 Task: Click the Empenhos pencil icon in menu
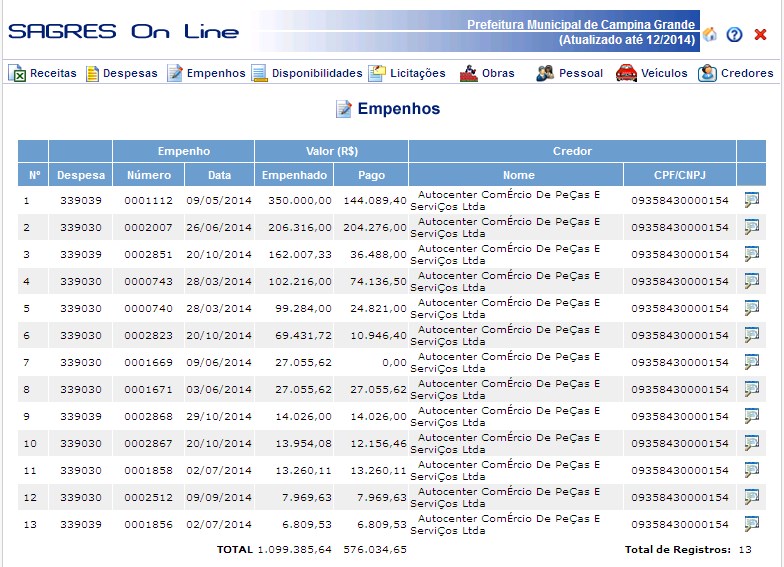click(174, 73)
